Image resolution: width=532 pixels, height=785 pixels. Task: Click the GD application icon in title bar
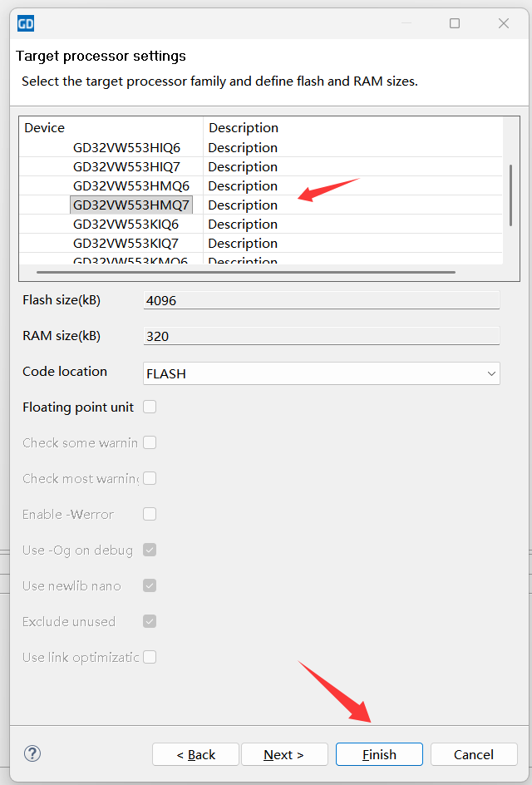coord(26,23)
